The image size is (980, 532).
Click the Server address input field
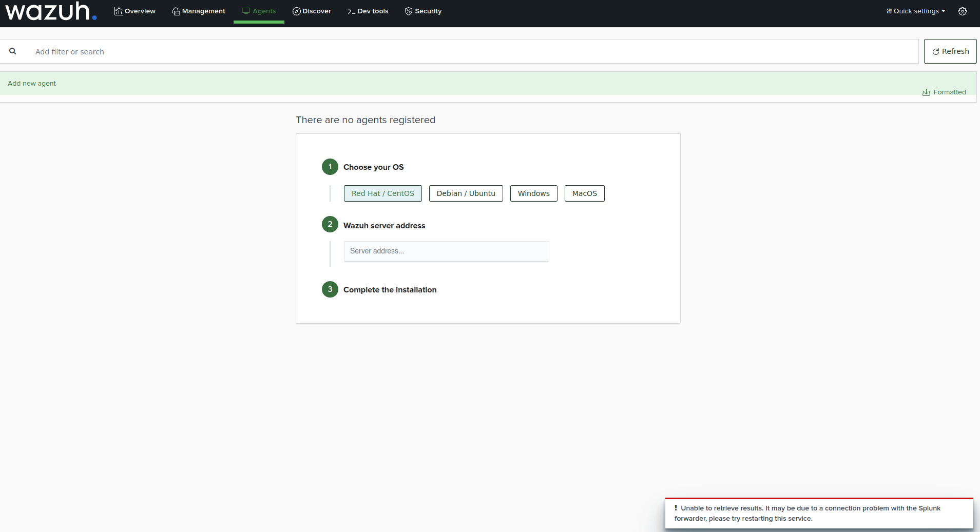(x=446, y=251)
